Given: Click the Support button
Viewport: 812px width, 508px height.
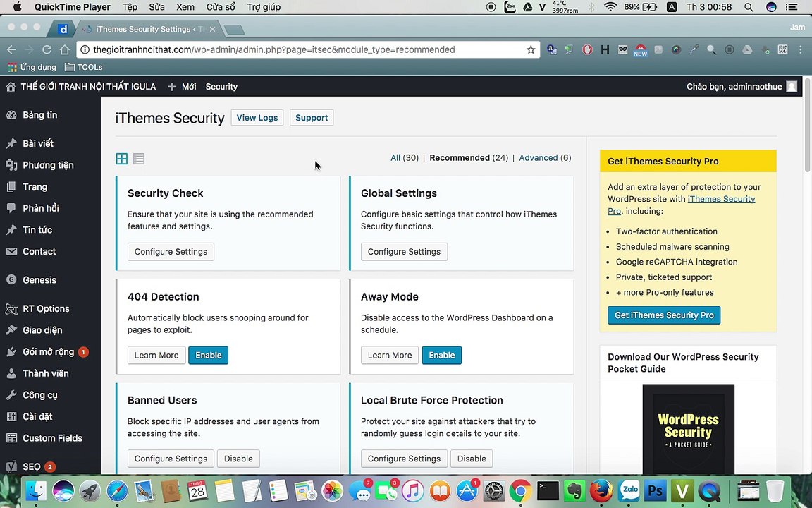Looking at the screenshot, I should tap(312, 118).
